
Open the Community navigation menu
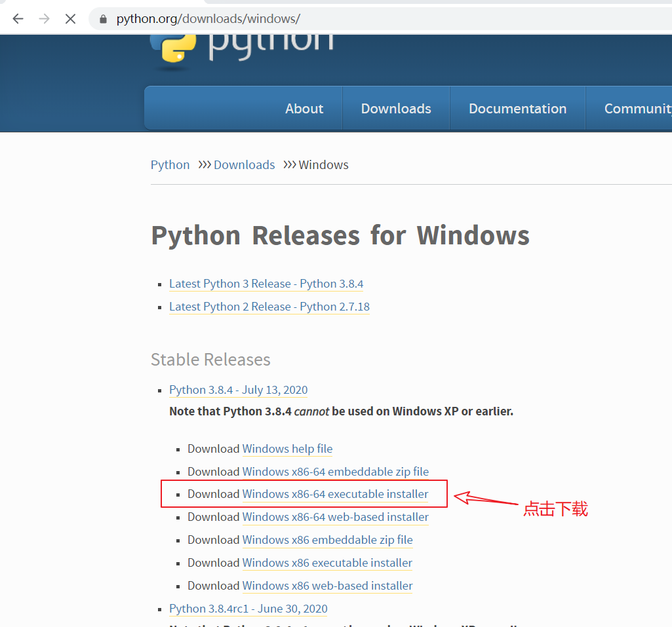(638, 109)
